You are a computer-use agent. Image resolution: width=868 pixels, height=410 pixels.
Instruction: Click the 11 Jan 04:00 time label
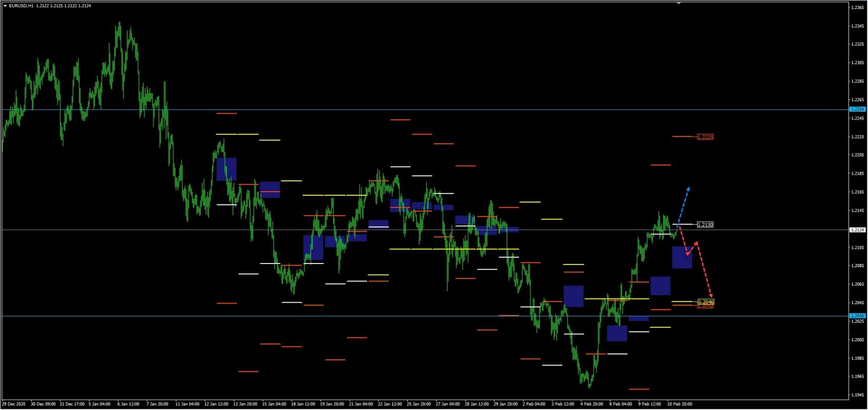click(x=187, y=404)
